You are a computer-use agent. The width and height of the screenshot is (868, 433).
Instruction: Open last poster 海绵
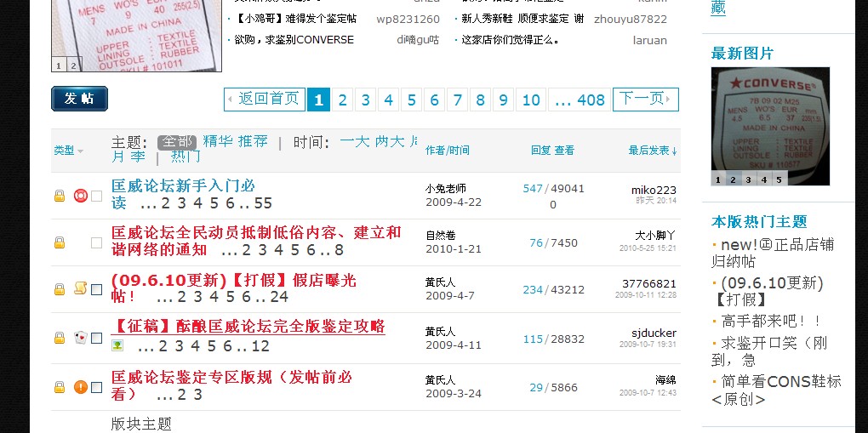click(666, 380)
